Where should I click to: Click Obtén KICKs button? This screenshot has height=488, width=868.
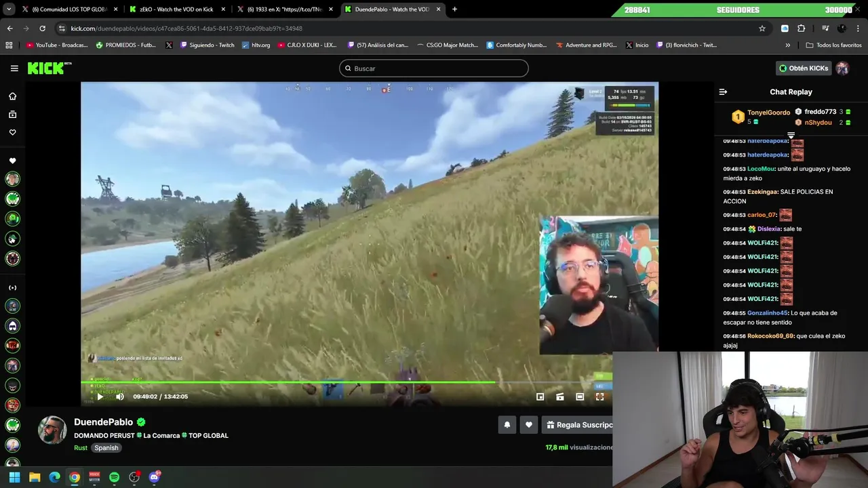[x=804, y=68]
